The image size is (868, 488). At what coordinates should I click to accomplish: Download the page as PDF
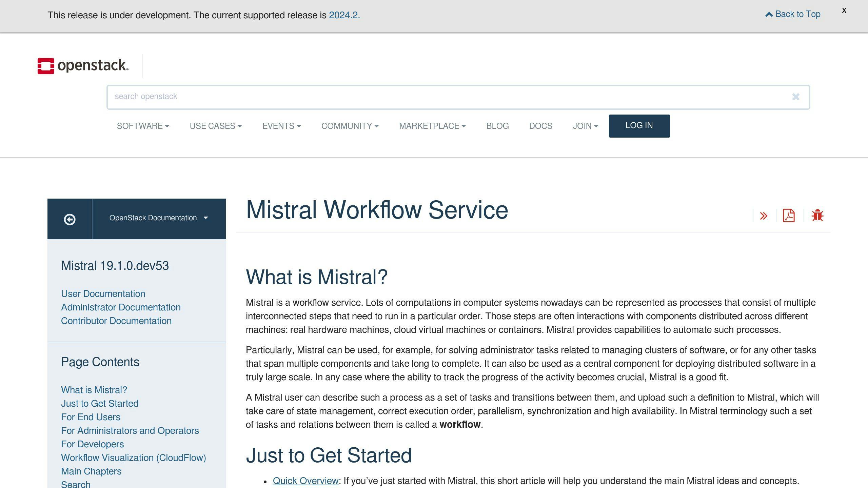coord(788,216)
